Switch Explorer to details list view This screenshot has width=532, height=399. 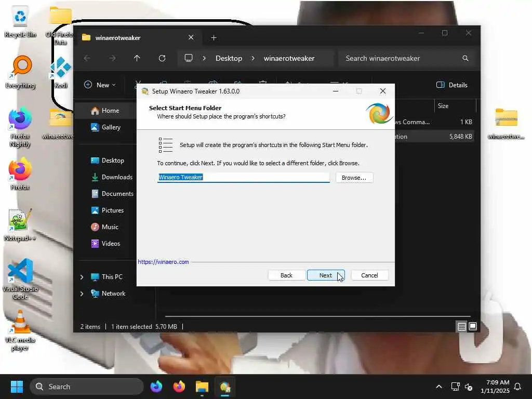(461, 326)
